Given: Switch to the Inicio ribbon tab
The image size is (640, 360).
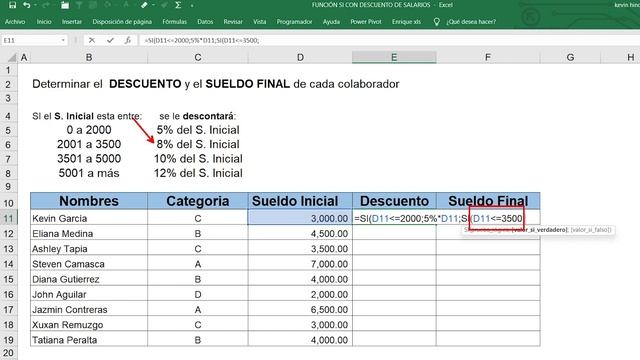Looking at the screenshot, I should coord(44,22).
